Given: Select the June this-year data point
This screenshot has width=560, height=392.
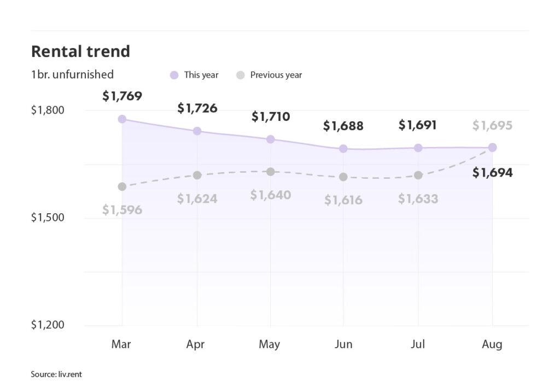Looking at the screenshot, I should (x=343, y=149).
